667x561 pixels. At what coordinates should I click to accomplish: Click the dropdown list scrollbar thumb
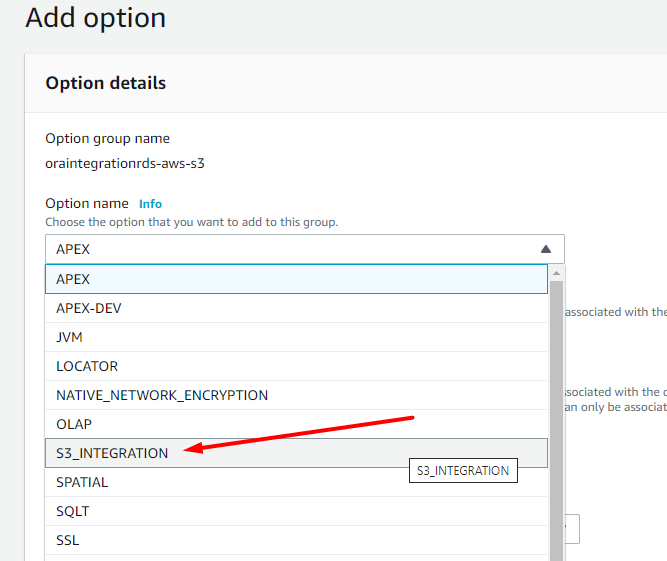coord(556,421)
